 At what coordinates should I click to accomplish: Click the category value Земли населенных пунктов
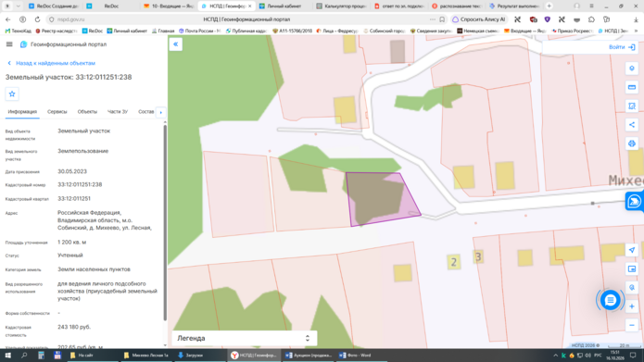(x=95, y=269)
